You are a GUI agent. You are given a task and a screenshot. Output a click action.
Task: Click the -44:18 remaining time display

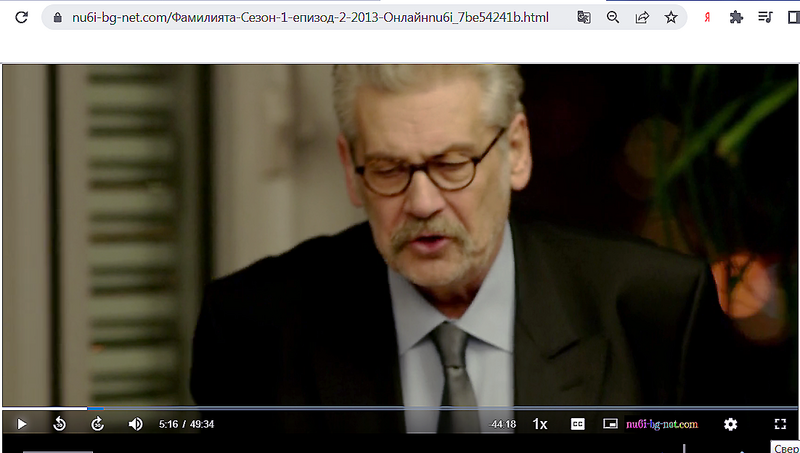(x=503, y=424)
